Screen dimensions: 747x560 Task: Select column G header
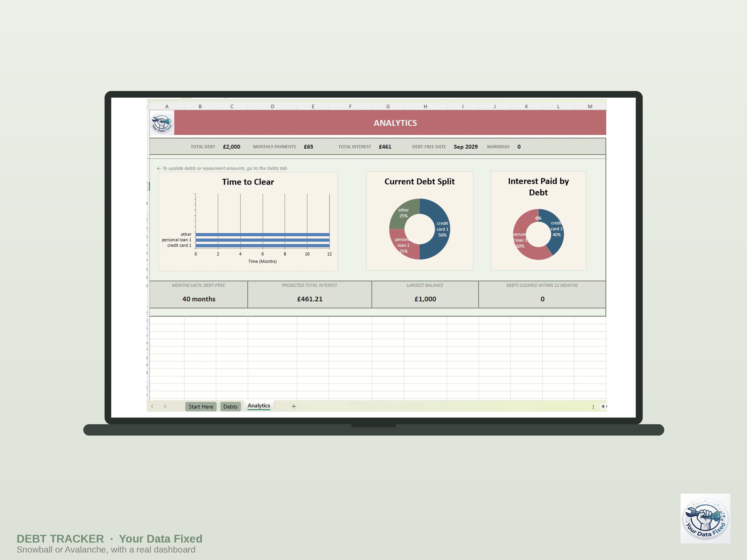click(388, 106)
